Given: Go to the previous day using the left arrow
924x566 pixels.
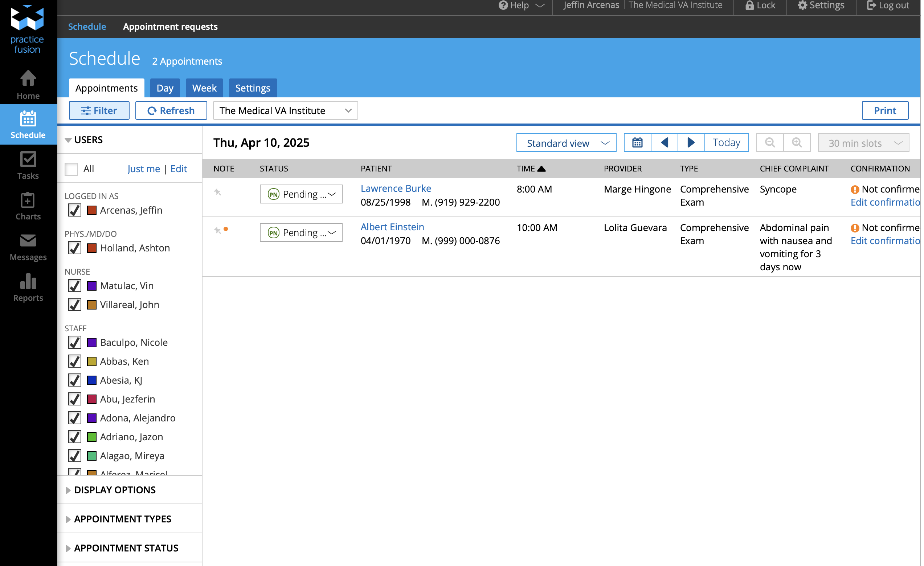Looking at the screenshot, I should pyautogui.click(x=664, y=143).
